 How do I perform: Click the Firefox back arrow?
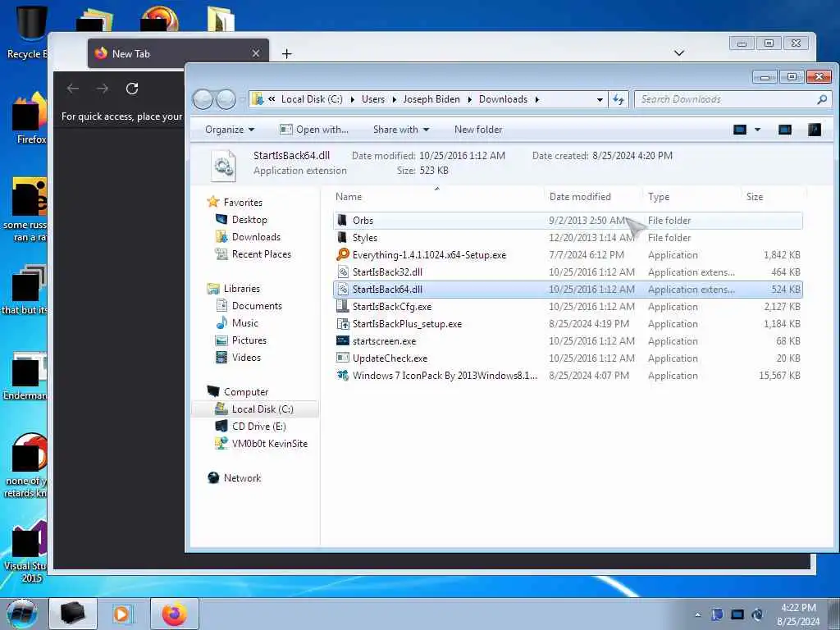(x=73, y=89)
